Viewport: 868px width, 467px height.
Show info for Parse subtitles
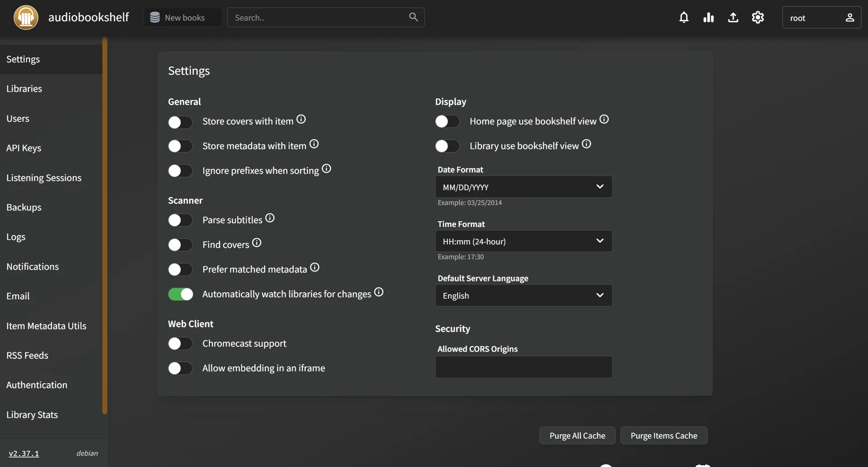pos(270,218)
